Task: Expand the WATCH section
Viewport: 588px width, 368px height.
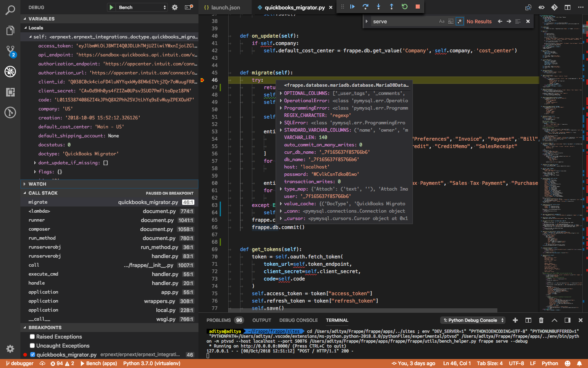Action: (x=109, y=184)
